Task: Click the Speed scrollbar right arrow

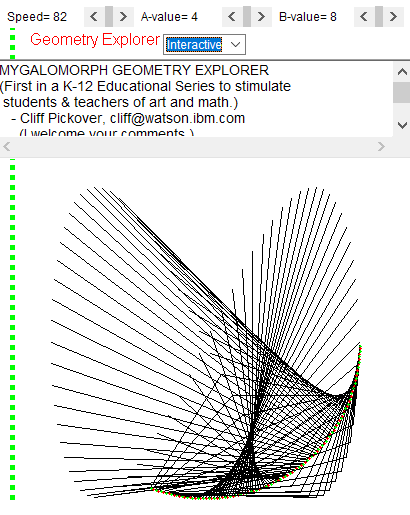Action: pos(123,16)
